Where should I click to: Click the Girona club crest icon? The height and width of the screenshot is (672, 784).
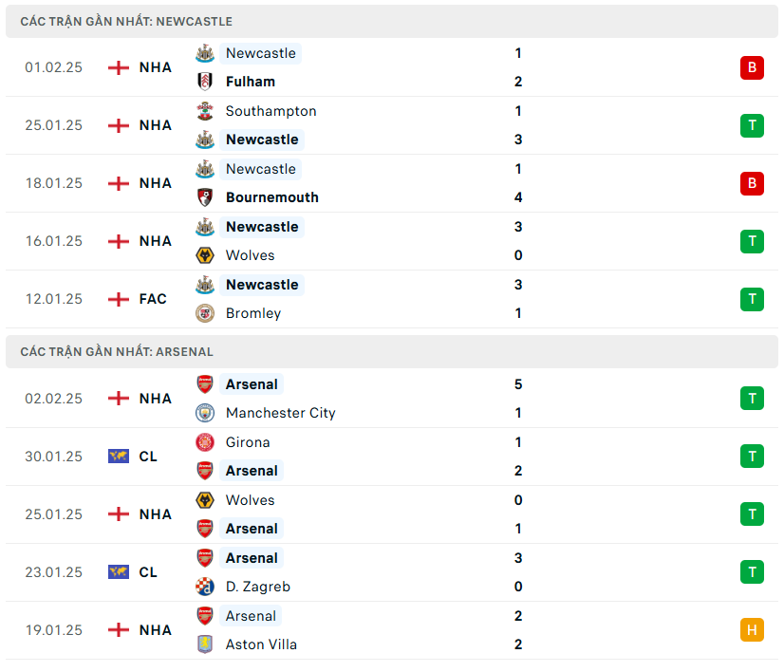click(x=205, y=442)
